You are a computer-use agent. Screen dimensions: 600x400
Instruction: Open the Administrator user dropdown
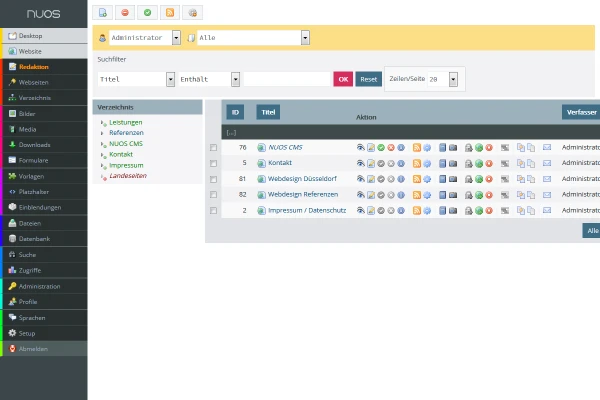[x=145, y=38]
